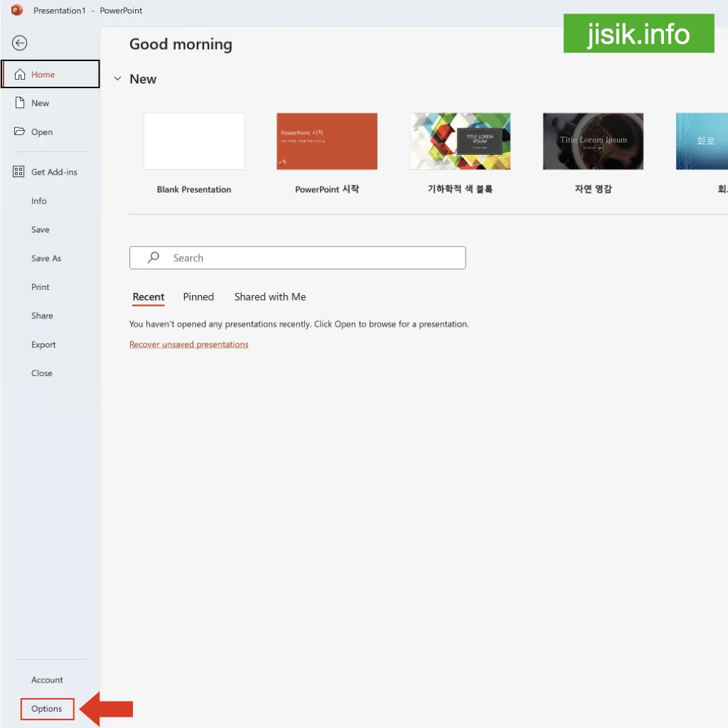Open PowerPoint Options
728x728 pixels.
(47, 709)
